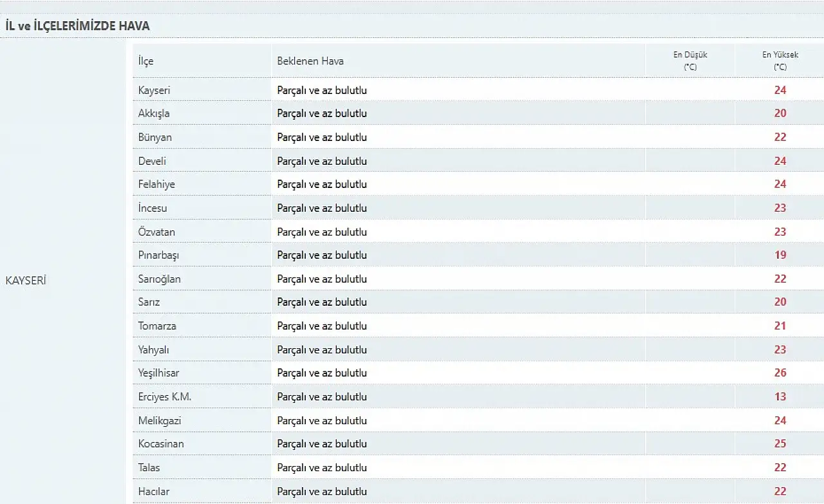Click the forecast text in Develi row
This screenshot has height=504, width=824.
point(322,161)
